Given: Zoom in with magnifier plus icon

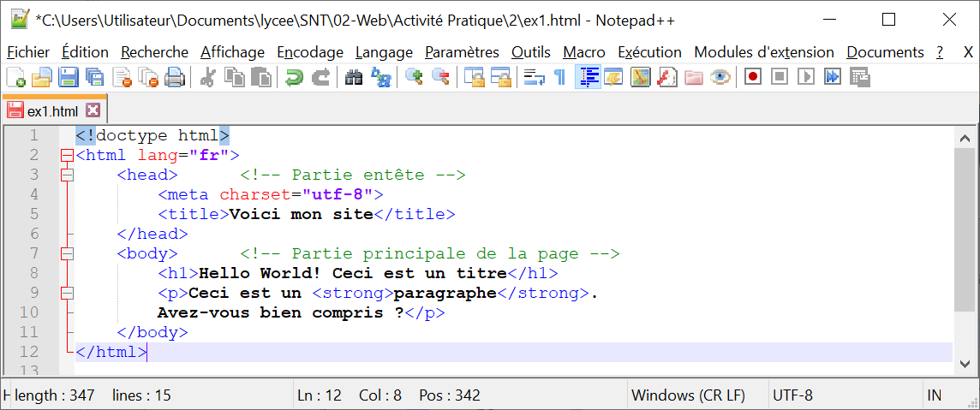Looking at the screenshot, I should [414, 77].
